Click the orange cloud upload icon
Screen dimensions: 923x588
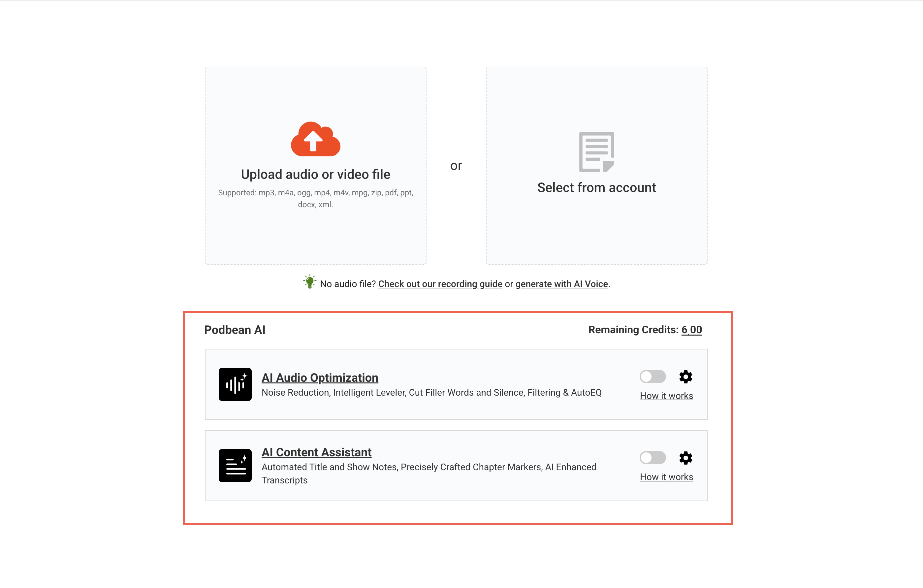[x=315, y=139]
